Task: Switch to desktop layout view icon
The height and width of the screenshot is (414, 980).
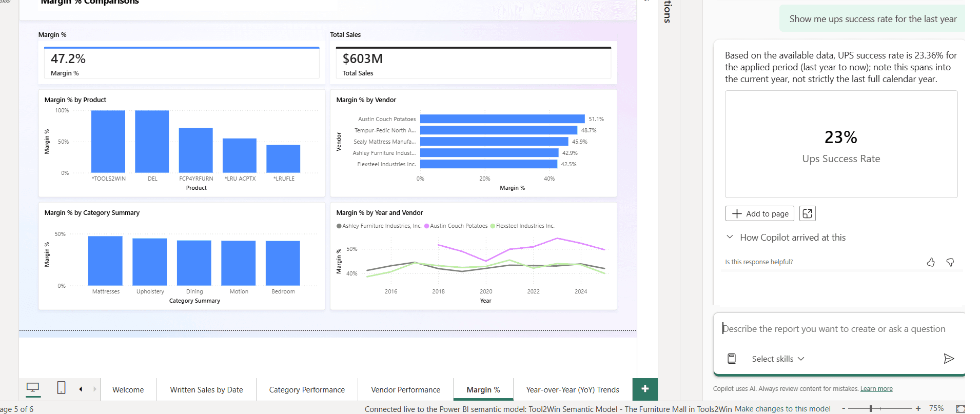Action: 33,388
